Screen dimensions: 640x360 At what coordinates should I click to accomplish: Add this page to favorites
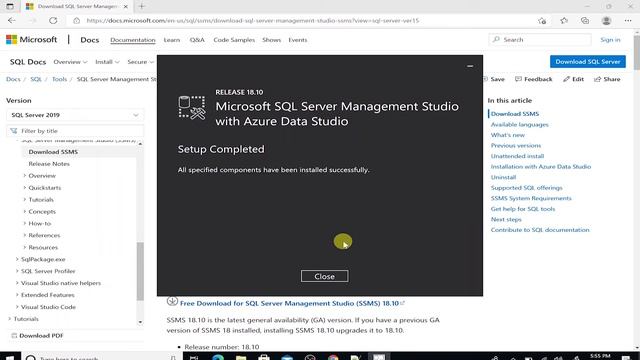tap(542, 20)
